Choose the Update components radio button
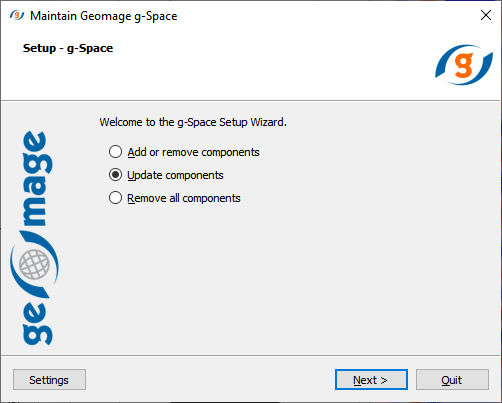 point(115,175)
